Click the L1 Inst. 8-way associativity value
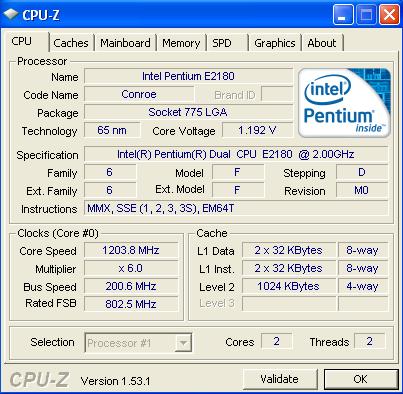 pos(363,268)
